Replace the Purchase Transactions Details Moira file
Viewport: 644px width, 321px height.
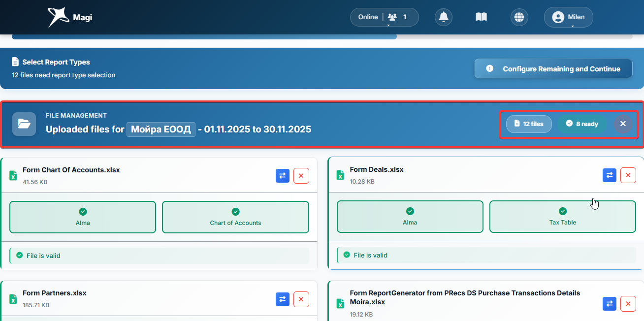610,304
